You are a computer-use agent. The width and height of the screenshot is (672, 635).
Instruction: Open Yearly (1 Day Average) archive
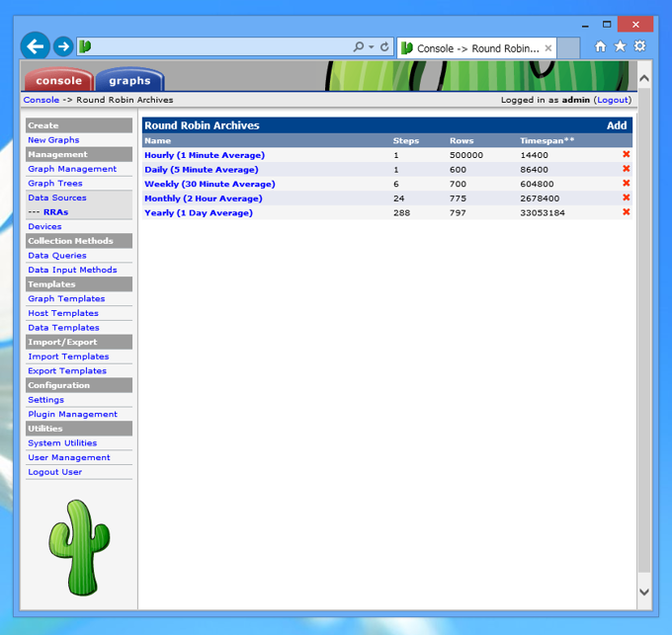[199, 212]
